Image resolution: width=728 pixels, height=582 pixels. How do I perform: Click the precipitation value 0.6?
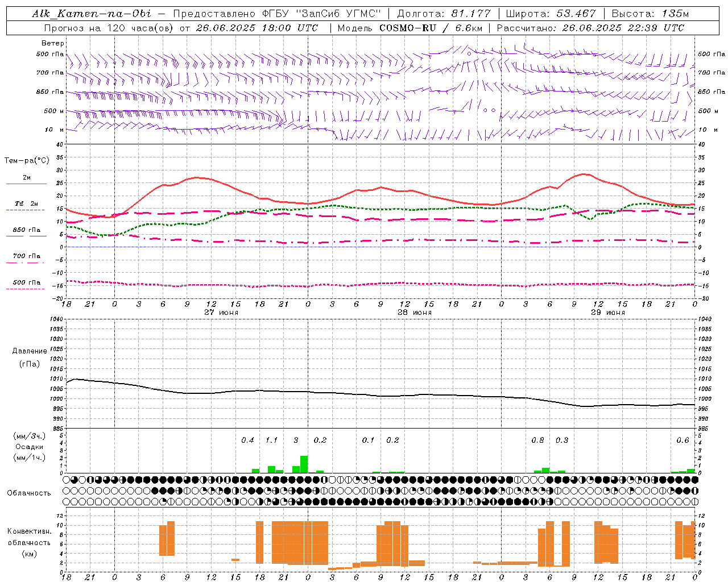coord(682,440)
